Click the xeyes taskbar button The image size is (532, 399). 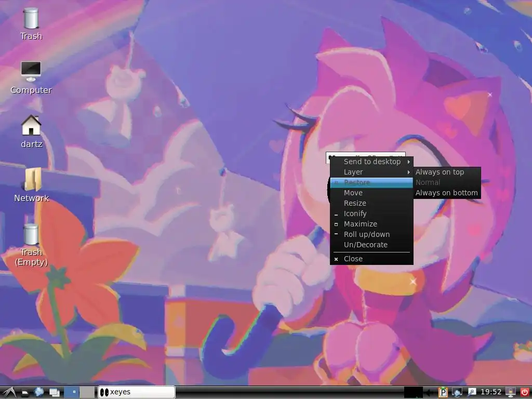(x=137, y=392)
